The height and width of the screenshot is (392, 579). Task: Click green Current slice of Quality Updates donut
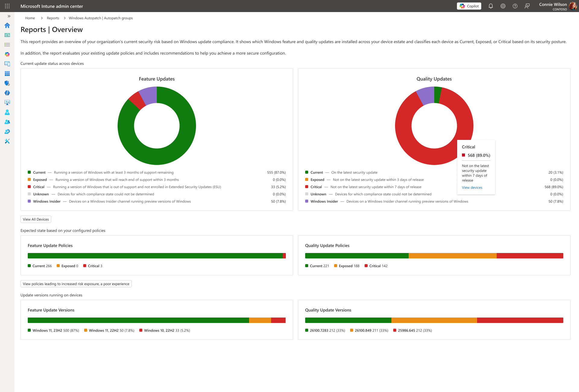[438, 95]
